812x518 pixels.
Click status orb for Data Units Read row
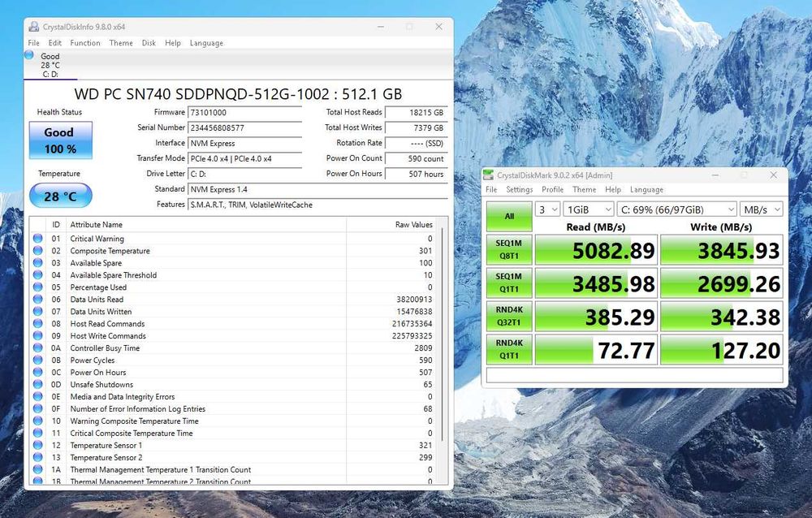38,300
